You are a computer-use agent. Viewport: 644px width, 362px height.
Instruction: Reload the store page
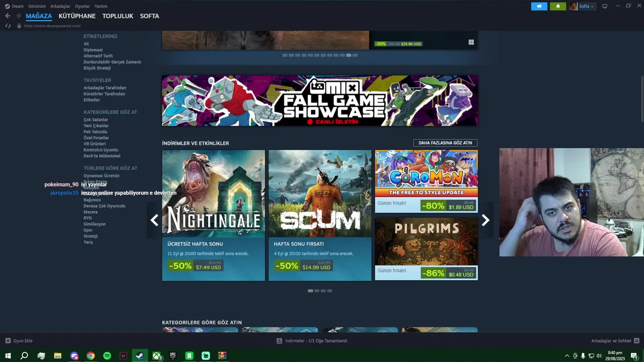coord(8,26)
